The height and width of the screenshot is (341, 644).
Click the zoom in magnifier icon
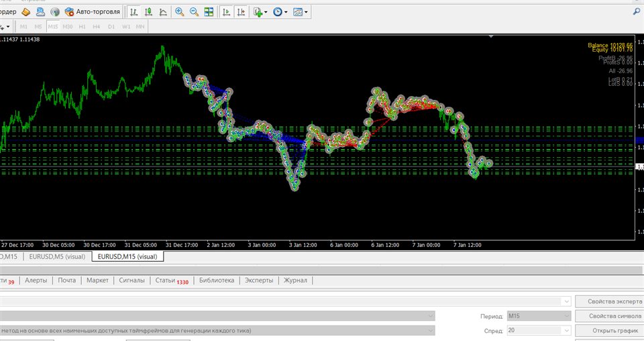point(180,11)
